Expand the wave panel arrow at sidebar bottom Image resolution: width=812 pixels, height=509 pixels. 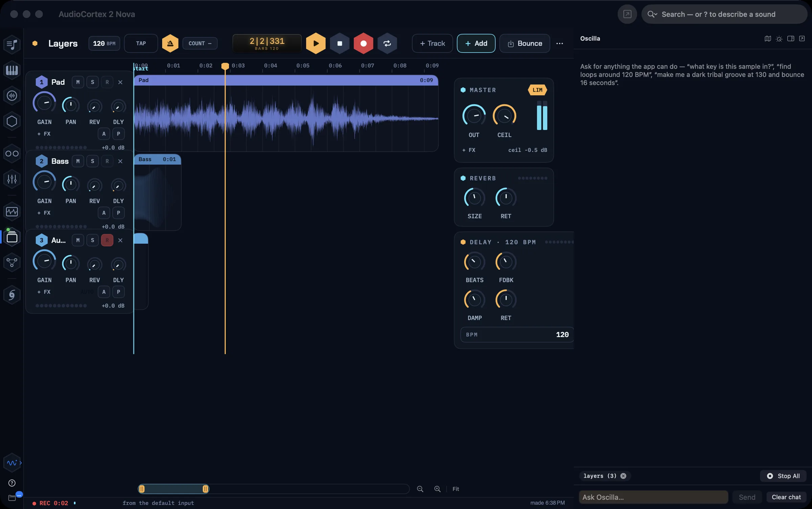tap(21, 463)
